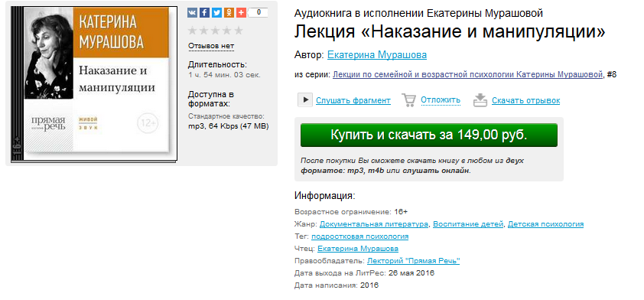Click the shopping cart icon

[408, 99]
